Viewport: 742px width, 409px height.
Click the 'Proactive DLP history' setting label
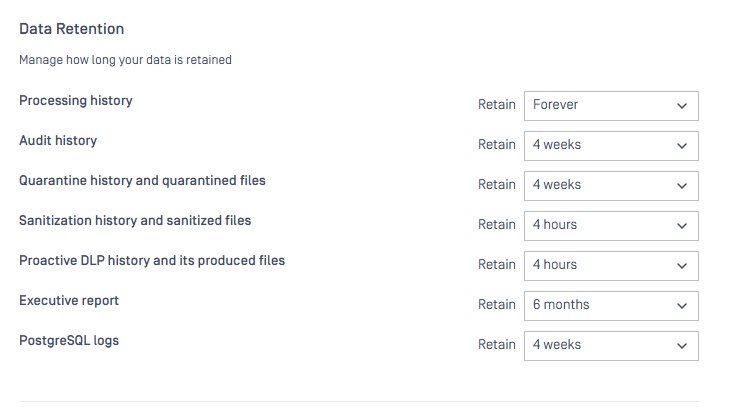[152, 261]
